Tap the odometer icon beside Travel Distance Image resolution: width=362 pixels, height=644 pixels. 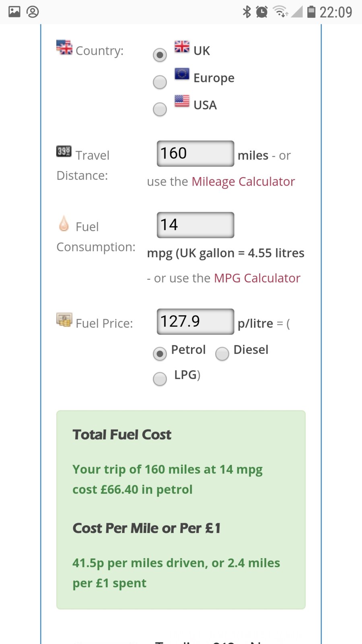point(64,151)
